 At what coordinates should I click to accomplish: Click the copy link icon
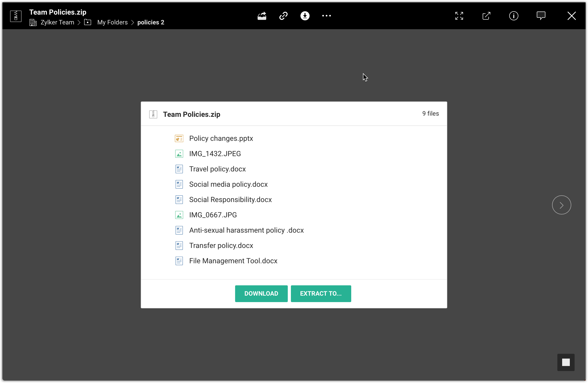283,16
